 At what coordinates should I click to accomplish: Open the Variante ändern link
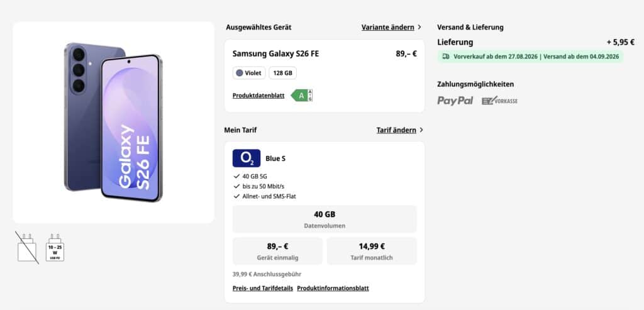(x=387, y=27)
